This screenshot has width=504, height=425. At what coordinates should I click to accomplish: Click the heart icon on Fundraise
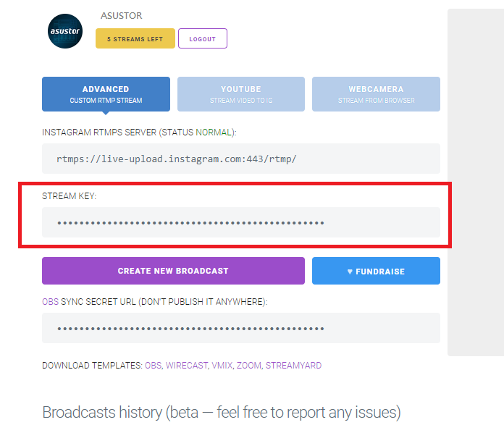(350, 272)
